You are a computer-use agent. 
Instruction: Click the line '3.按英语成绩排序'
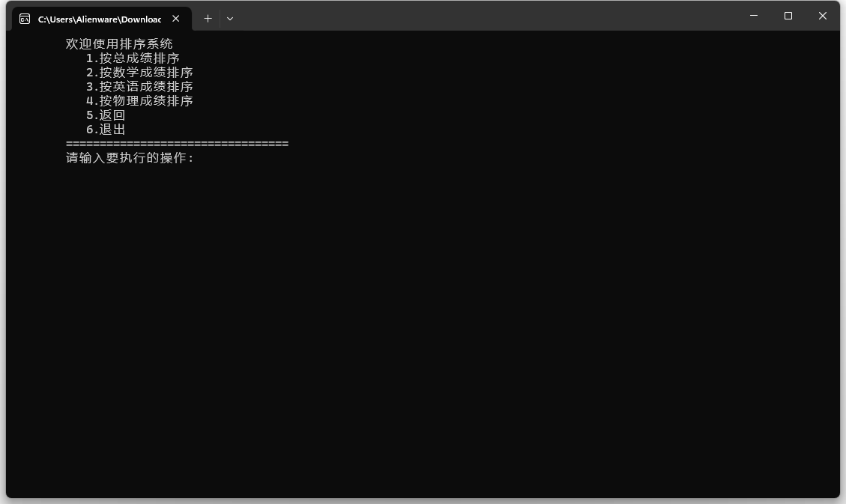click(139, 86)
